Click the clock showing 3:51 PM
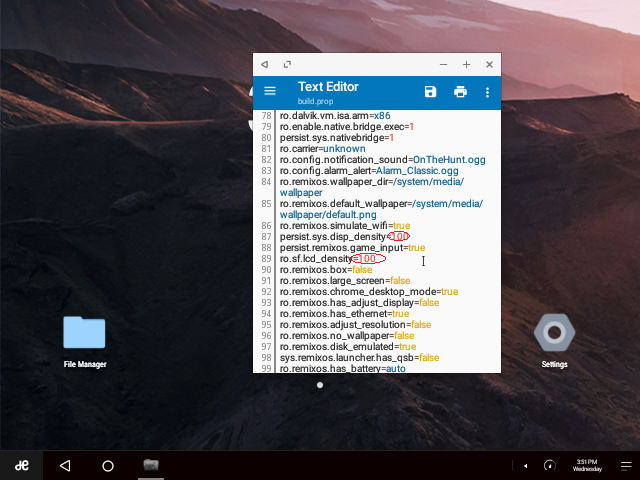The height and width of the screenshot is (480, 640). (587, 465)
